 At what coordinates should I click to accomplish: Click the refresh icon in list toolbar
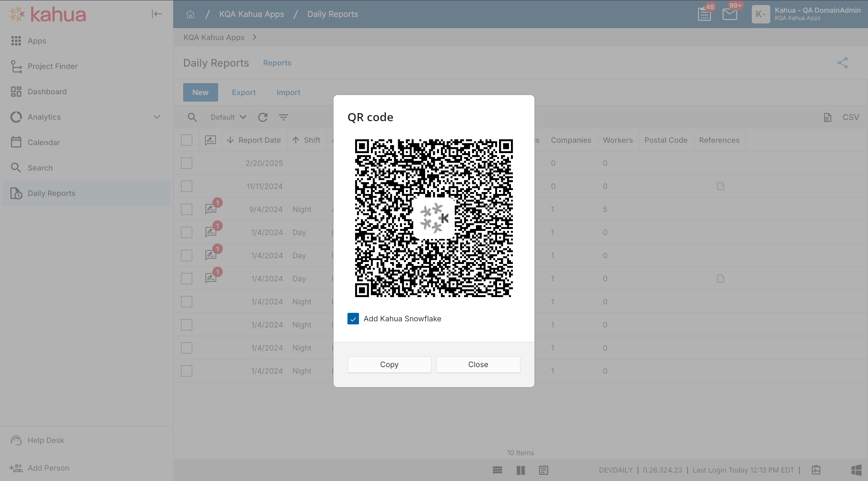click(263, 117)
